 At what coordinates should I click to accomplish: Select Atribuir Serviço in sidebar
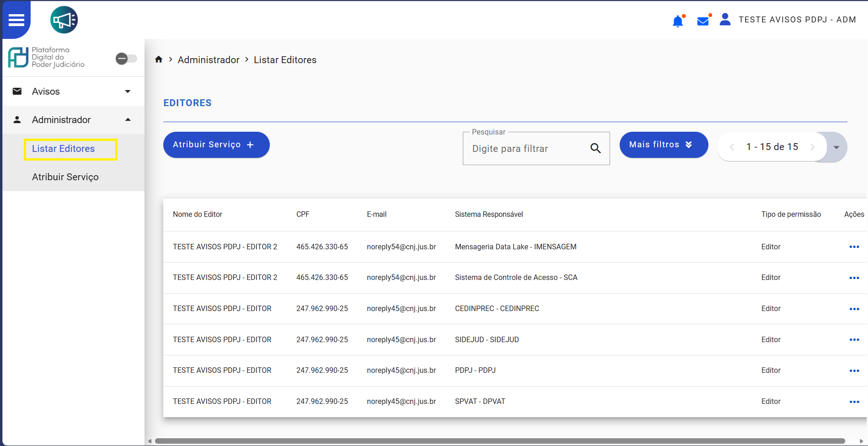pos(65,177)
